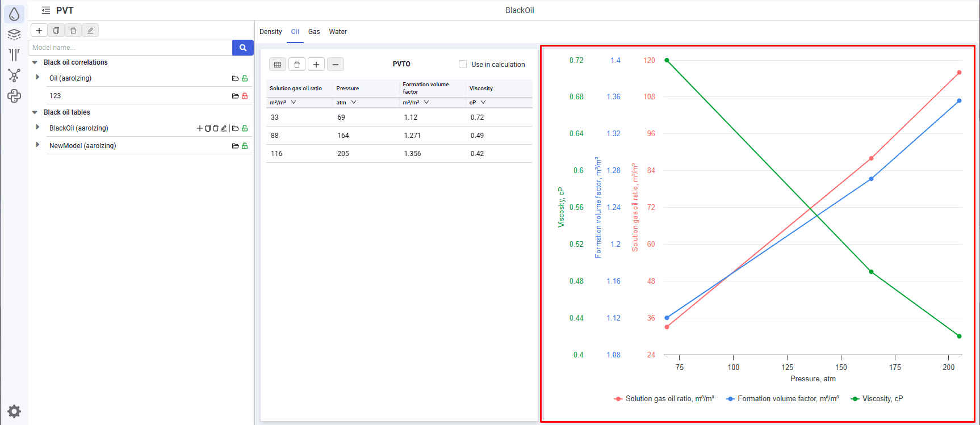Switch to the Density tab
The width and height of the screenshot is (980, 425).
(271, 32)
